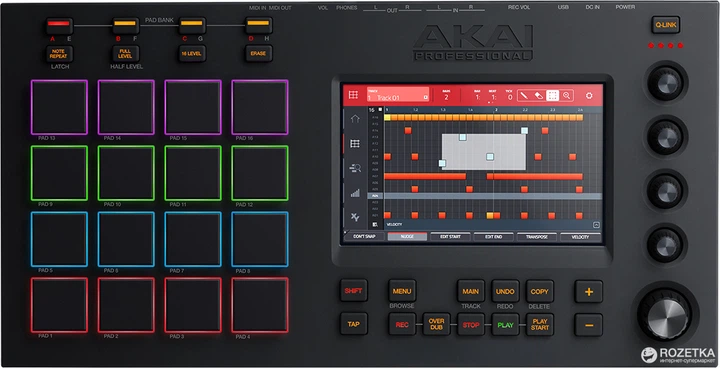Image resolution: width=720 pixels, height=368 pixels.
Task: Select the yellow first note in top row
Action: tap(387, 118)
